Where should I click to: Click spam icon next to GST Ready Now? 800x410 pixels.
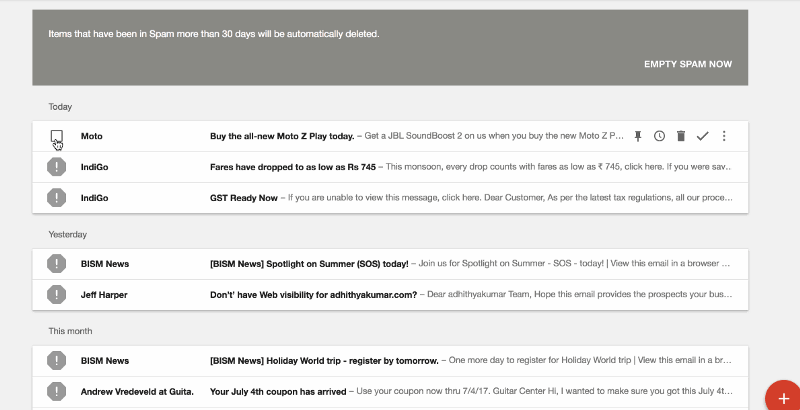[56, 198]
